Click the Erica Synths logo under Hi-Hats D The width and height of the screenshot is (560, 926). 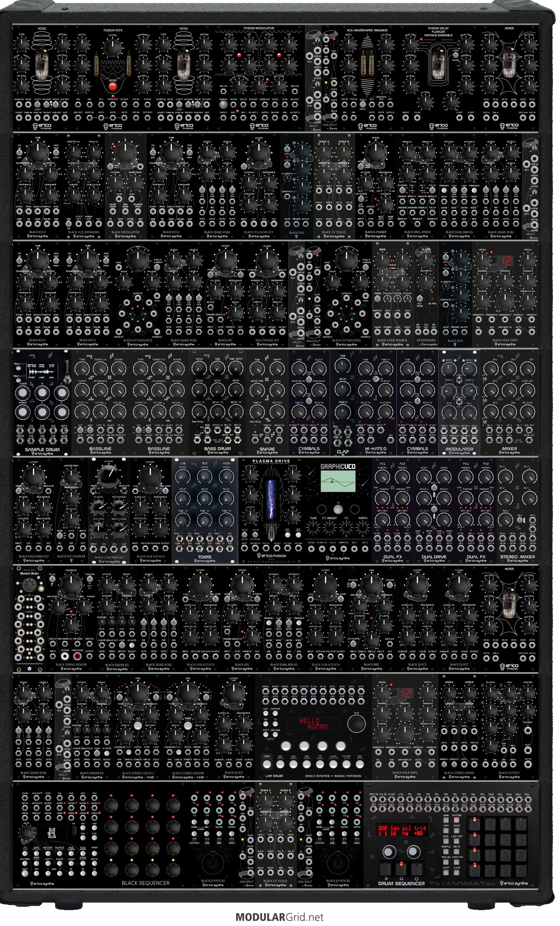[x=376, y=452]
